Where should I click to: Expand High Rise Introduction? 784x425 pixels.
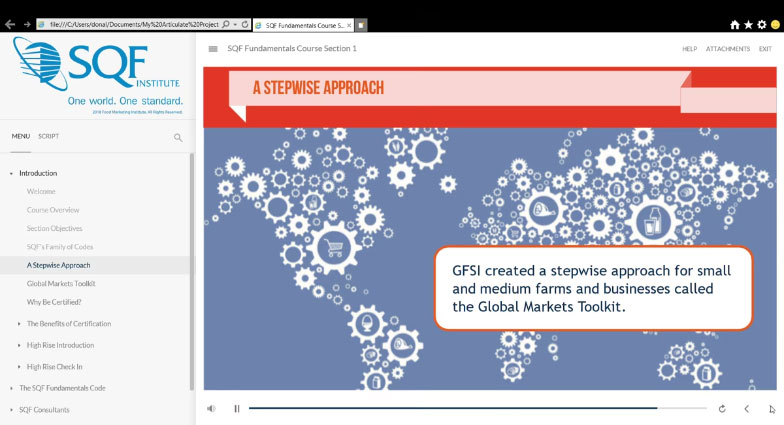(x=19, y=346)
